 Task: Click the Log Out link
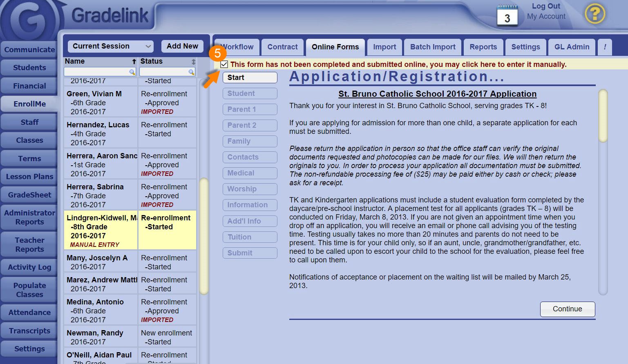click(x=546, y=6)
